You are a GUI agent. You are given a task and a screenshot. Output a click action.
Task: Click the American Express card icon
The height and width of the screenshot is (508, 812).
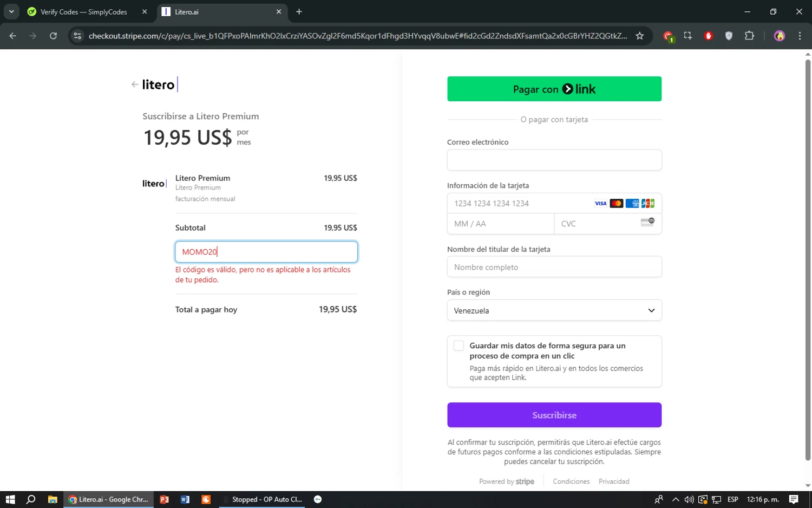[632, 204]
